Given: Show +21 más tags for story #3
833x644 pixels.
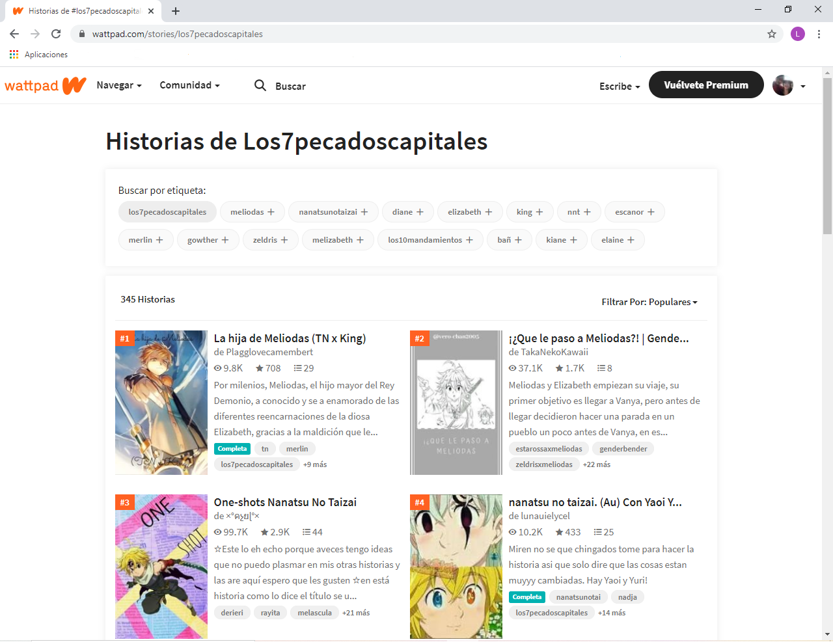Looking at the screenshot, I should pos(356,613).
